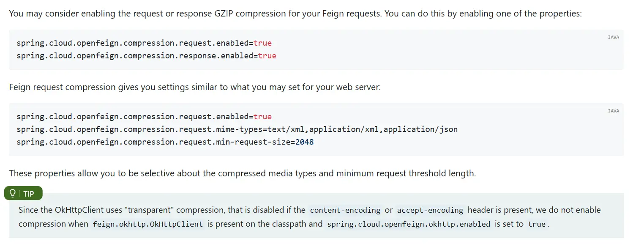
Task: Click the JAVA label on the second code block
Action: click(x=613, y=111)
